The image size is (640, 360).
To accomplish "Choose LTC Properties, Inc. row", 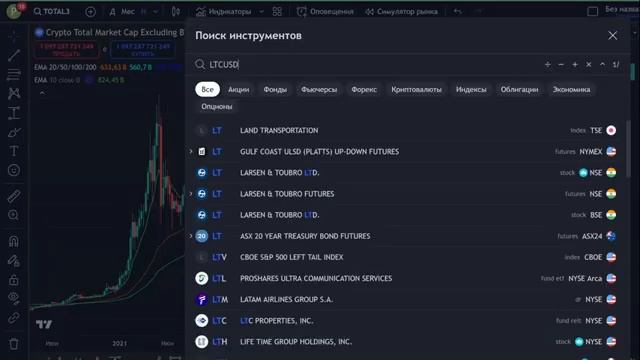I will tap(406, 321).
